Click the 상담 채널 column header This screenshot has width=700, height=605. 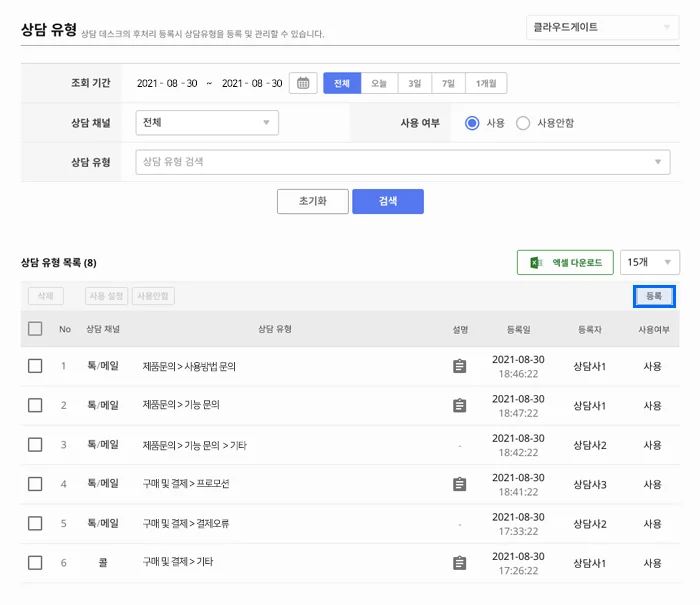point(103,329)
